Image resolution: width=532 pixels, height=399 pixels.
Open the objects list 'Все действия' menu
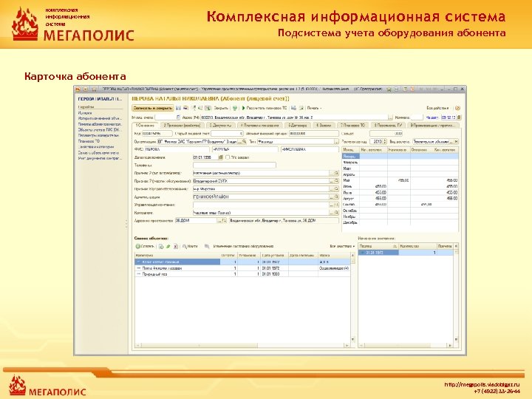[342, 246]
